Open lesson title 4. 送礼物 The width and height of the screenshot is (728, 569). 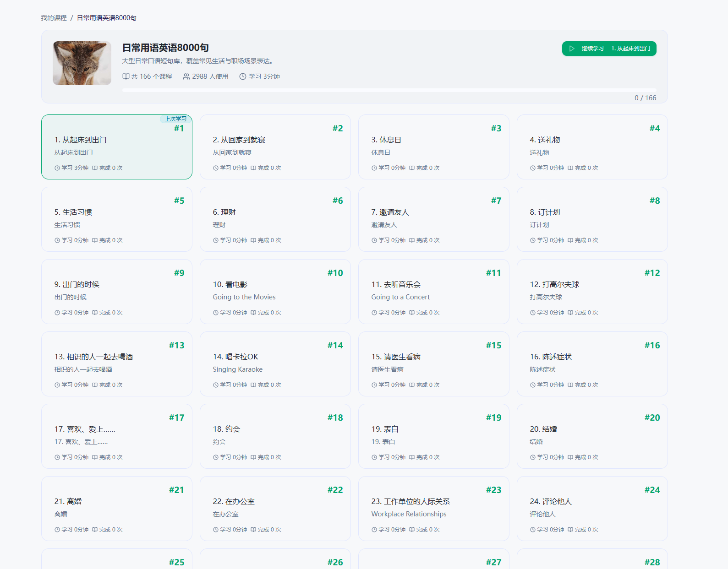click(545, 140)
